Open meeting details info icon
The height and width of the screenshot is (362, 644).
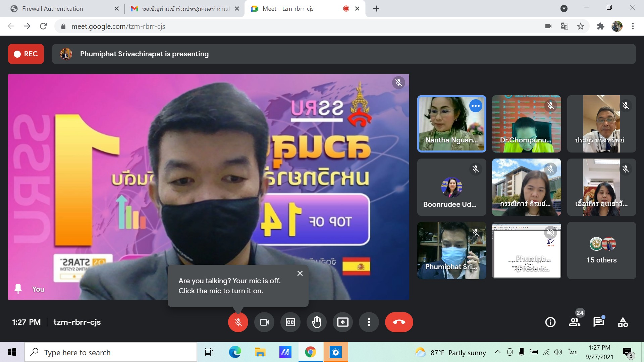tap(550, 322)
